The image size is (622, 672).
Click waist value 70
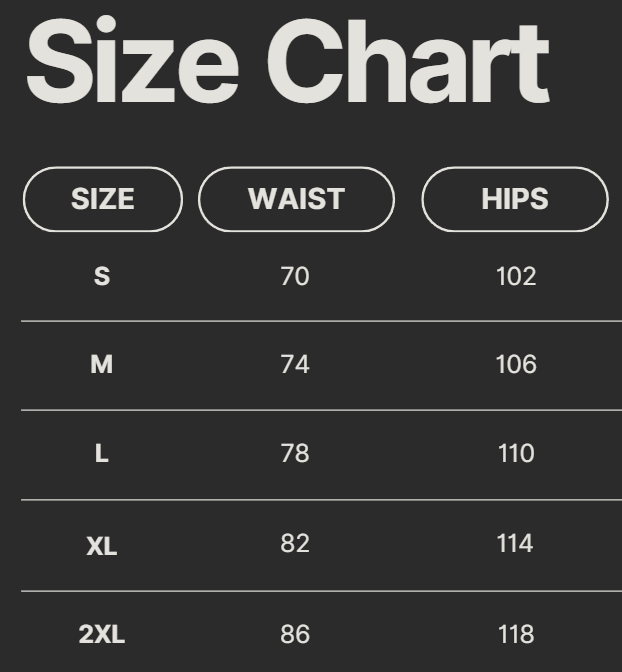click(x=295, y=276)
